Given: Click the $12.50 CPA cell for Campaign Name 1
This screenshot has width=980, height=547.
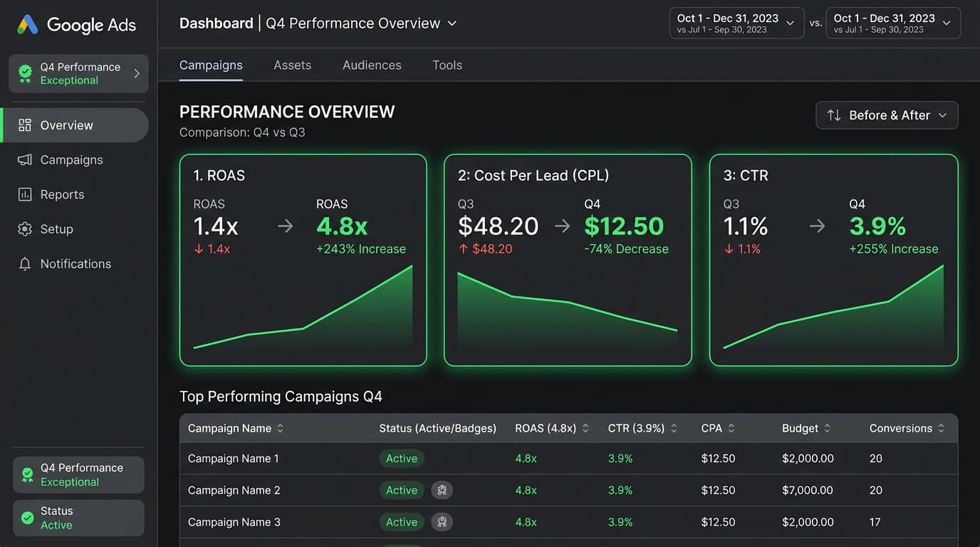Looking at the screenshot, I should [x=718, y=459].
